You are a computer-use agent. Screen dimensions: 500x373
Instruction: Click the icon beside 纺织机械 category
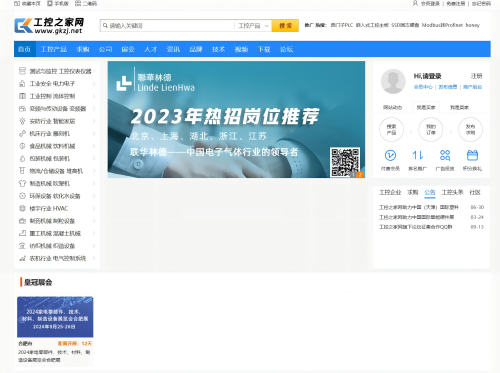22,246
